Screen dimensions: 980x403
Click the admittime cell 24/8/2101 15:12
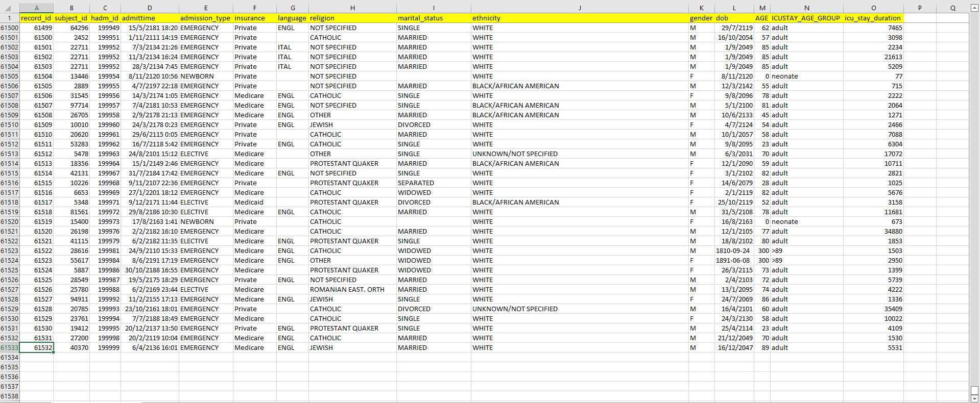click(x=150, y=154)
